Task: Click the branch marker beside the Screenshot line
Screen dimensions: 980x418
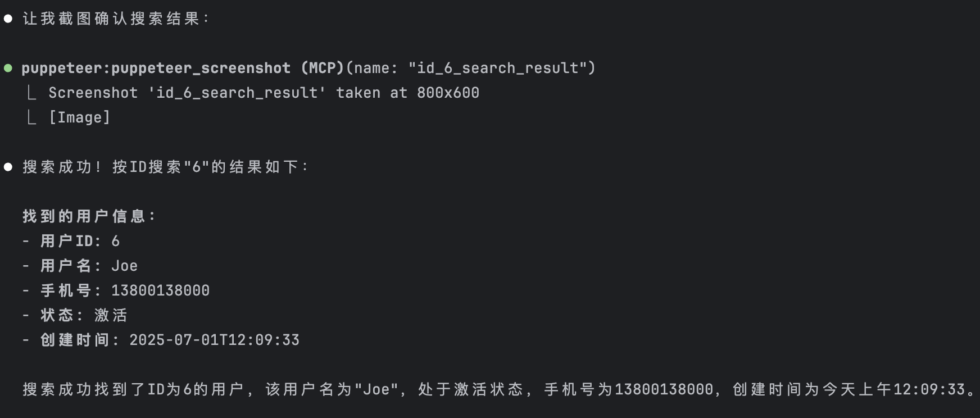Action: (32, 93)
